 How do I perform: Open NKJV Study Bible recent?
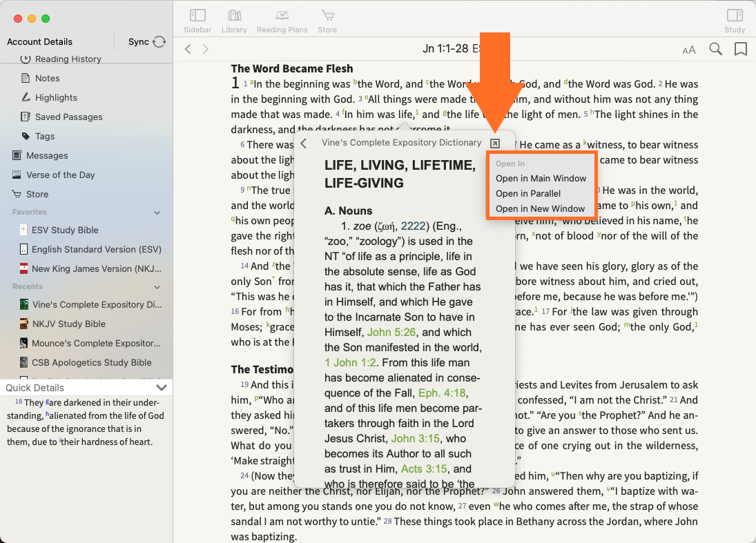click(68, 324)
